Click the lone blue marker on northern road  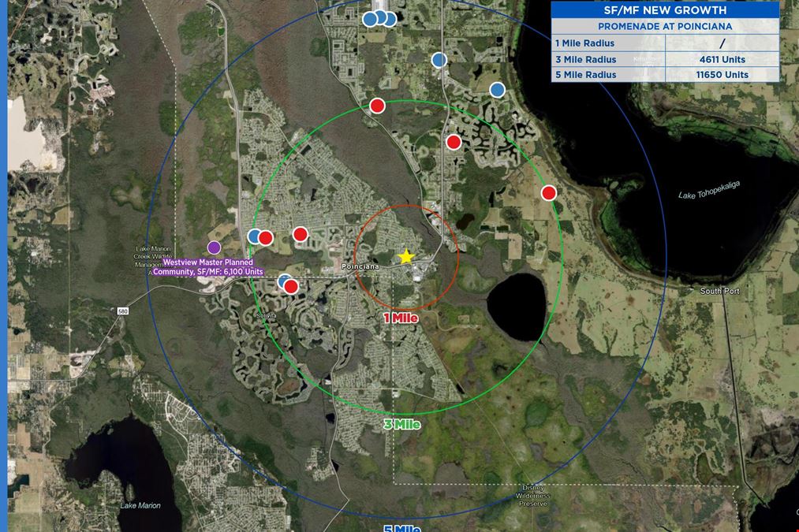tap(439, 60)
